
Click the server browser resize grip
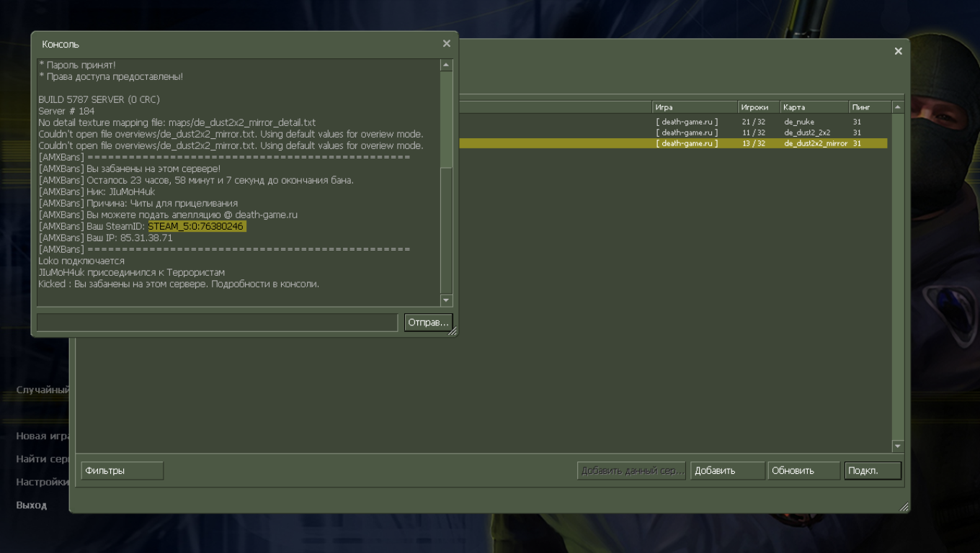[x=904, y=507]
